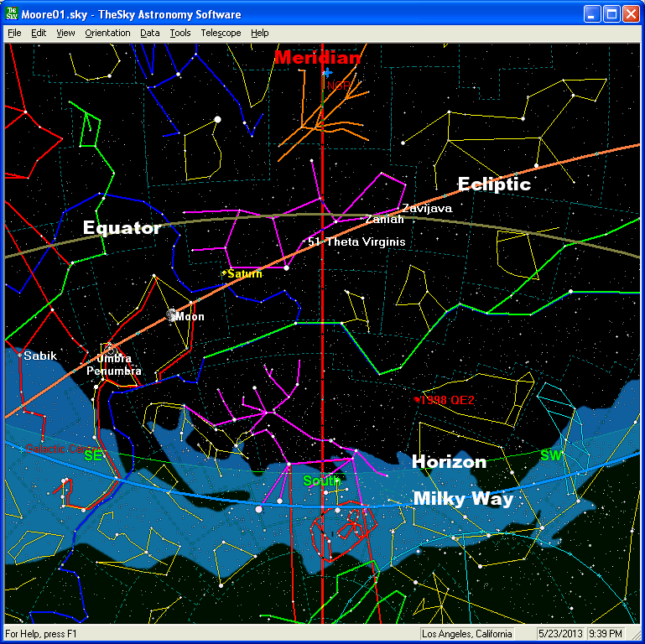Click the blue NCP cross marker
645x644 pixels.
pos(327,74)
